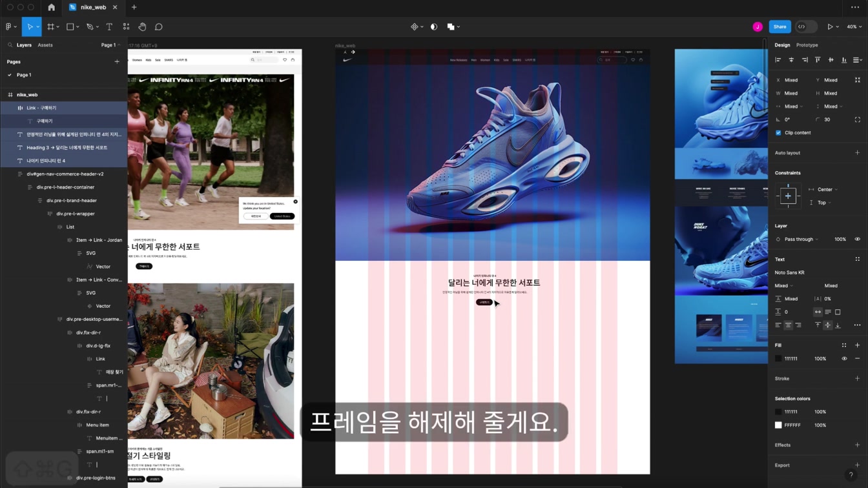This screenshot has width=868, height=488.
Task: Open the Figma main menu
Action: (x=9, y=27)
